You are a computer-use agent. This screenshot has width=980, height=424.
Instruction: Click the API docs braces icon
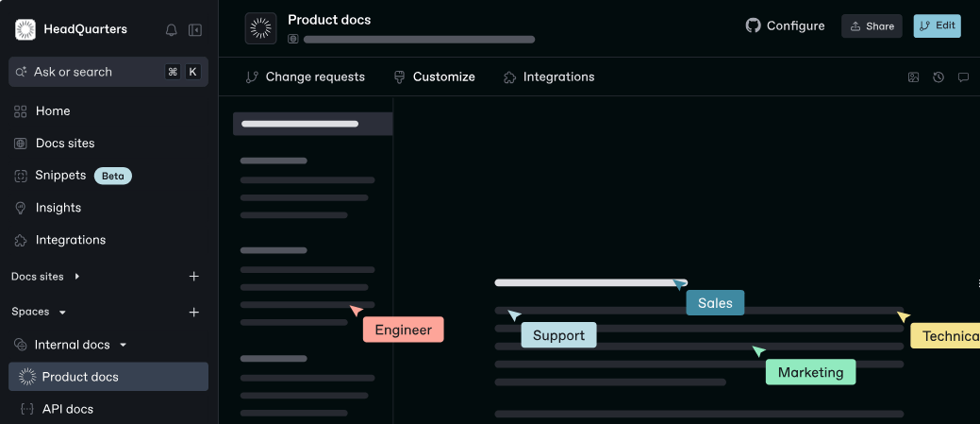pyautogui.click(x=27, y=409)
